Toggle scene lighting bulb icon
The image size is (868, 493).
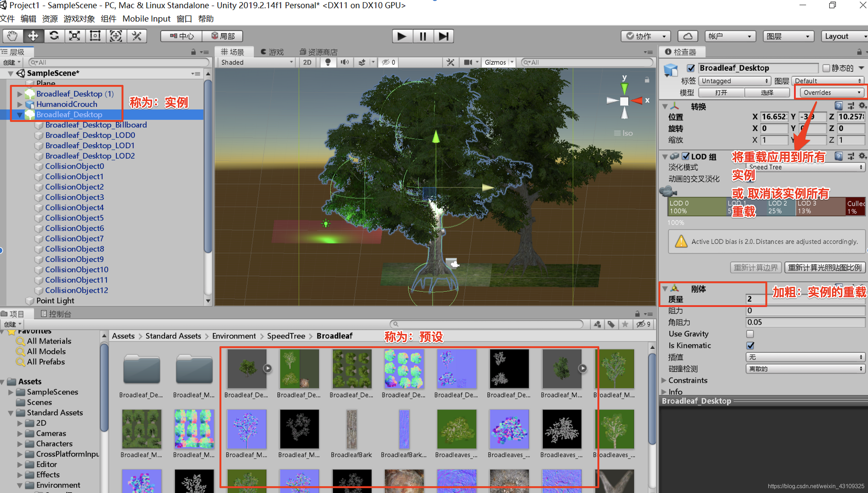tap(328, 62)
